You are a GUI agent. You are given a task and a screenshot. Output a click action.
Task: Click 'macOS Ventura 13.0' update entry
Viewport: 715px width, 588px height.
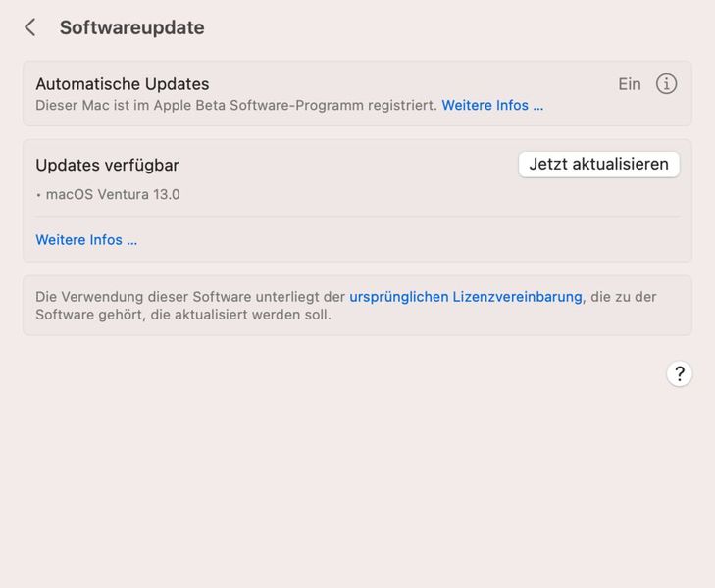point(113,194)
